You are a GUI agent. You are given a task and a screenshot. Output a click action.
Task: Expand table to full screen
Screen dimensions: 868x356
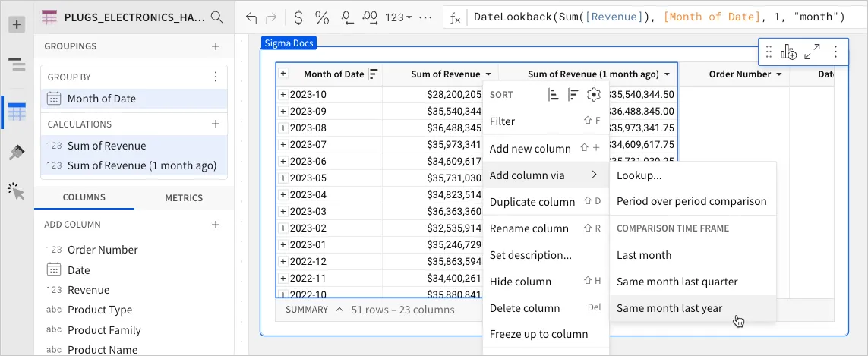point(812,52)
